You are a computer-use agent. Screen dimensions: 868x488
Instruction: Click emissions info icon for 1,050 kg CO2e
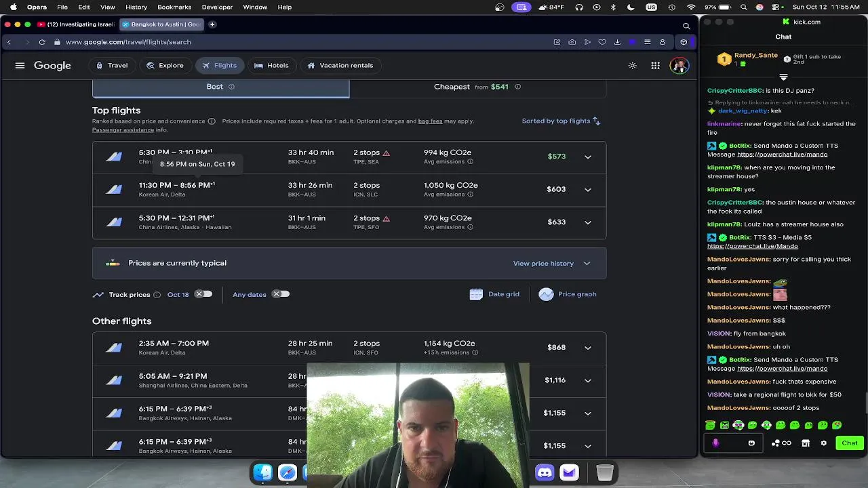[470, 195]
